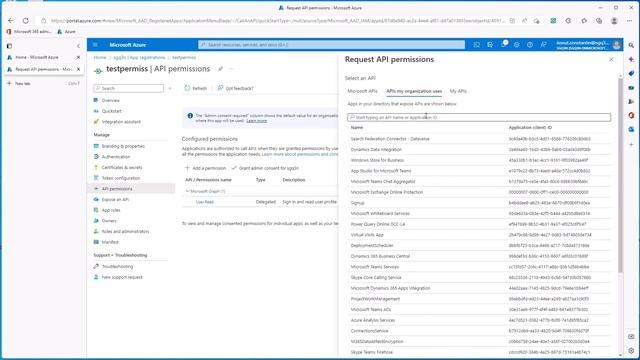Click App registrations breadcrumb link
The height and width of the screenshot is (360, 640).
click(139, 58)
